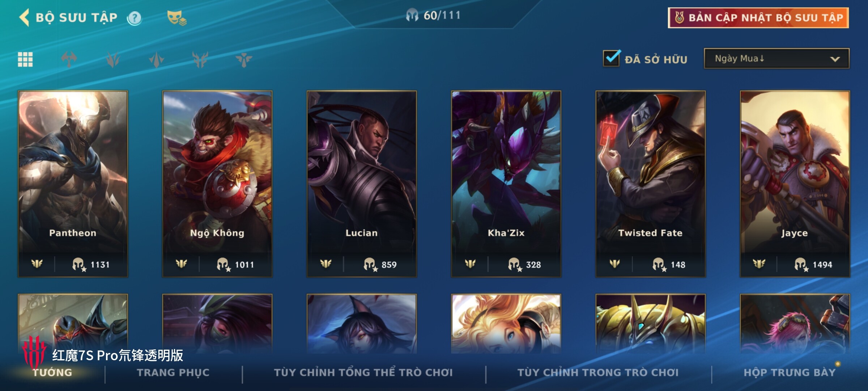Open the mask and coins icon
This screenshot has height=391, width=868.
pyautogui.click(x=176, y=18)
